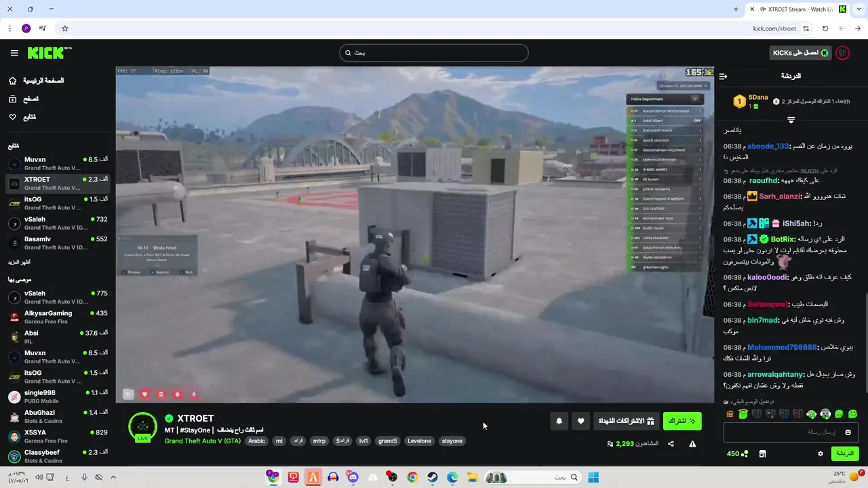Image resolution: width=868 pixels, height=488 pixels.
Task: Open the home page sidebar item
Action: [36, 81]
